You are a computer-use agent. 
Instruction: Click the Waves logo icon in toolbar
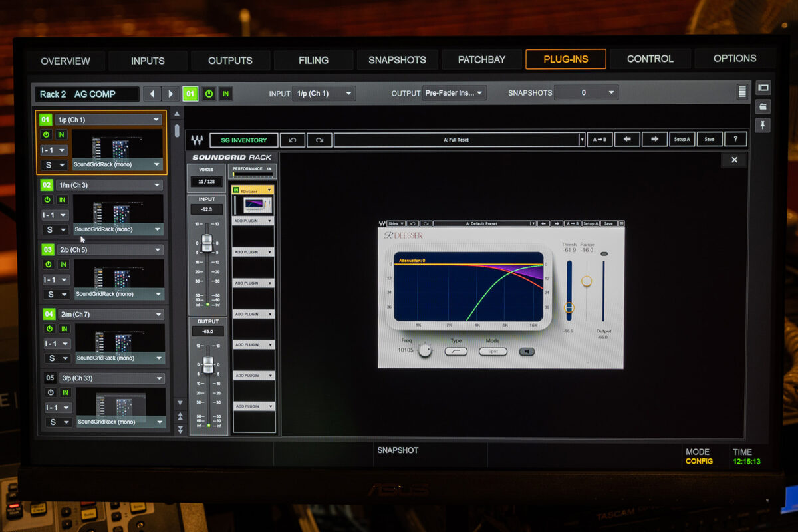(197, 140)
